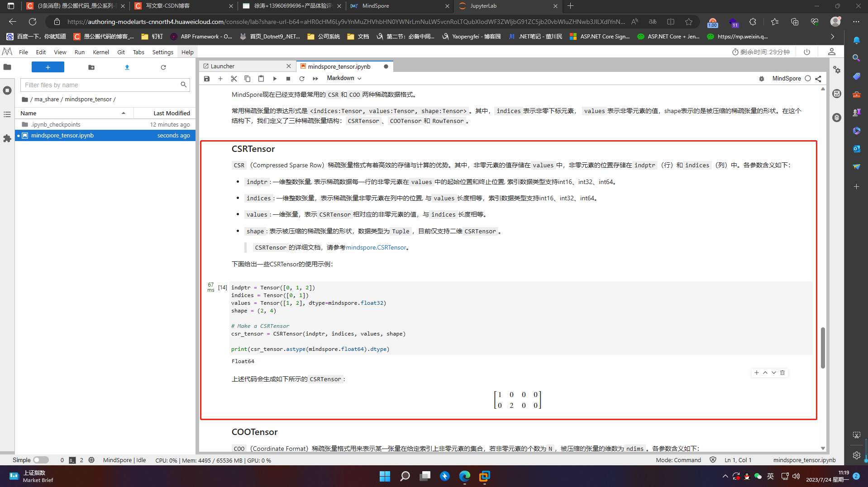Screen dimensions: 868x487
Task: Open the Git menu
Action: (121, 52)
